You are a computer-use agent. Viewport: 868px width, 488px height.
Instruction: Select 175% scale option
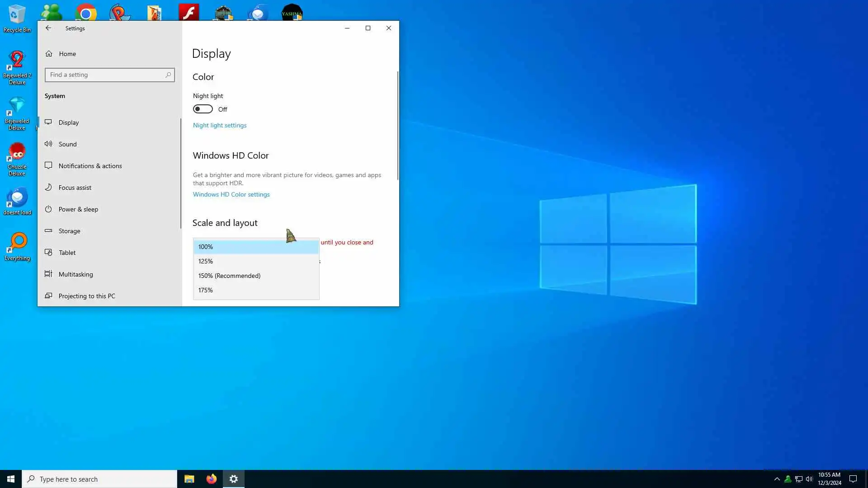pyautogui.click(x=256, y=290)
